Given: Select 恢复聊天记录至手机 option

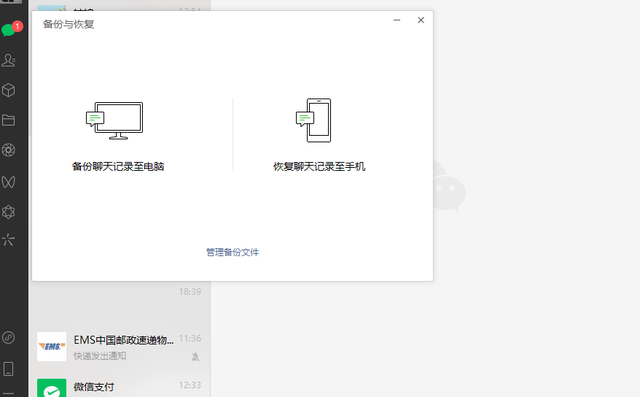Looking at the screenshot, I should 319,166.
